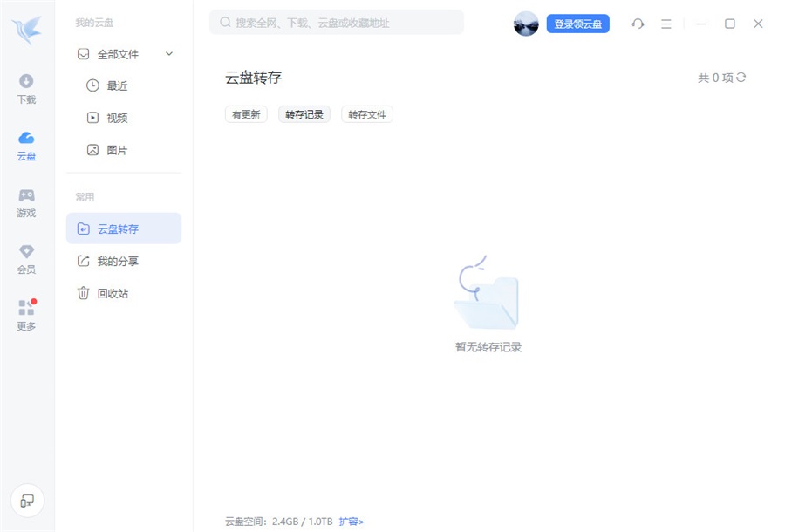
Task: Open the headset customer service icon
Action: (638, 24)
